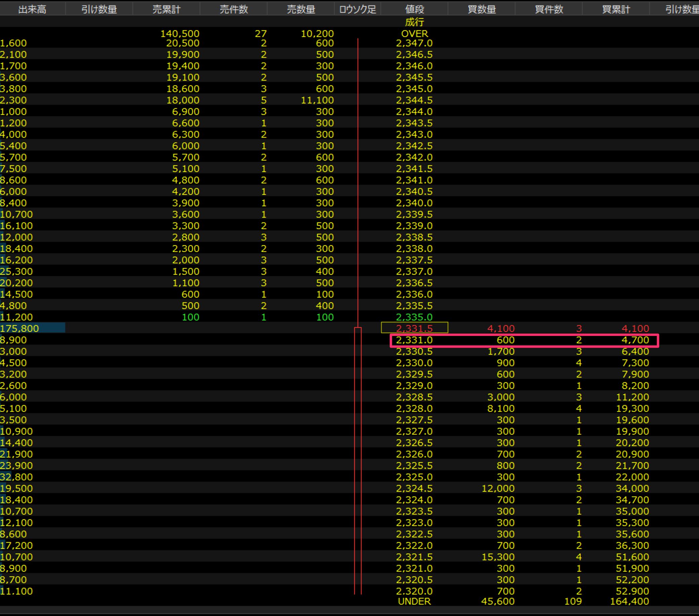This screenshot has width=699, height=616.
Task: Click the 売件数 column header
Action: point(234,9)
